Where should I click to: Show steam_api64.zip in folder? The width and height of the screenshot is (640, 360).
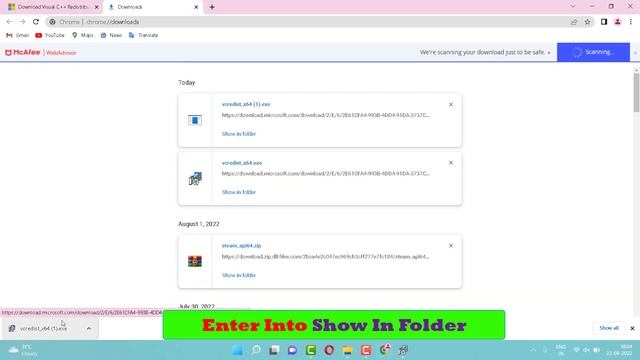coord(239,275)
